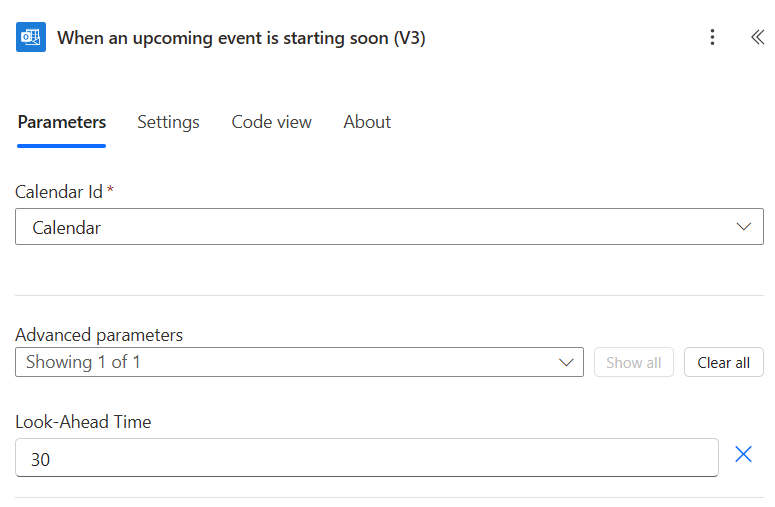The image size is (775, 507).
Task: Expand the 'Showing 1 of 1' dropdown
Action: (299, 362)
